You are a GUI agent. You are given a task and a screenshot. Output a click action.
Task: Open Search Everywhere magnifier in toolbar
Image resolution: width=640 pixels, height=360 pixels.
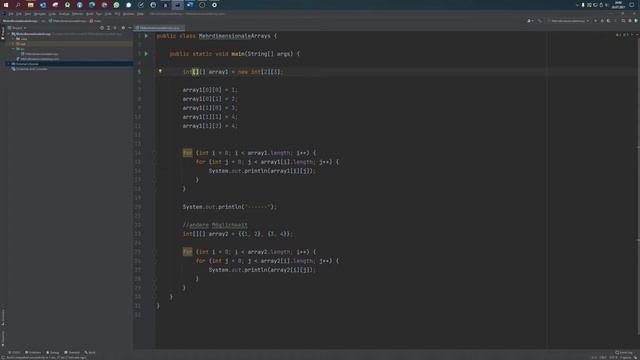[x=623, y=20]
